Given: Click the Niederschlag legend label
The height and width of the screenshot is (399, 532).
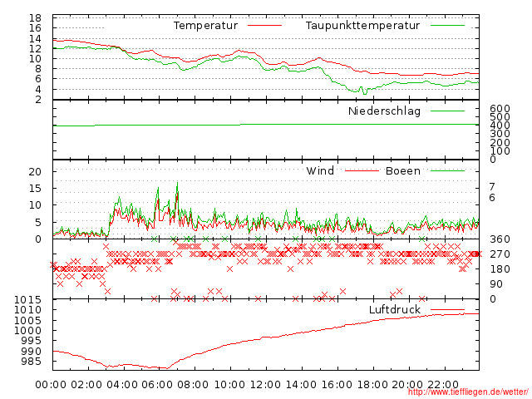Looking at the screenshot, I should [384, 111].
